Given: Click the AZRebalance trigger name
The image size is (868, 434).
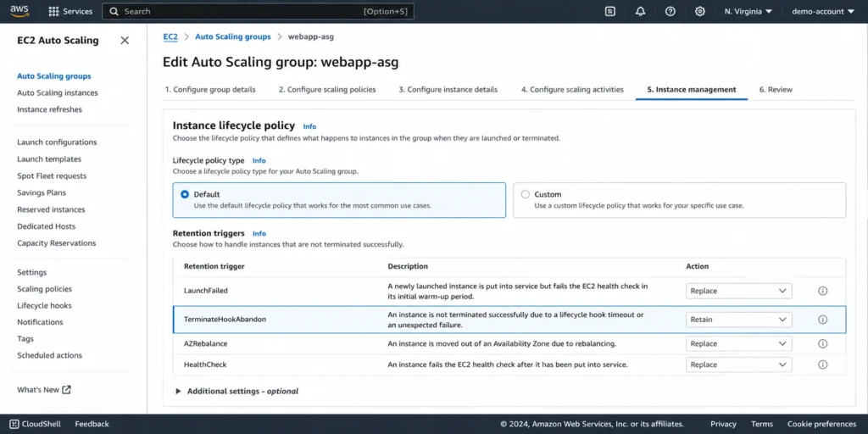Looking at the screenshot, I should (x=205, y=344).
